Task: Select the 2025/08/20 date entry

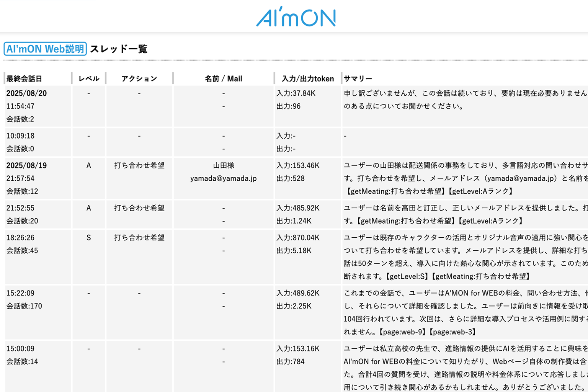Action: (x=26, y=93)
